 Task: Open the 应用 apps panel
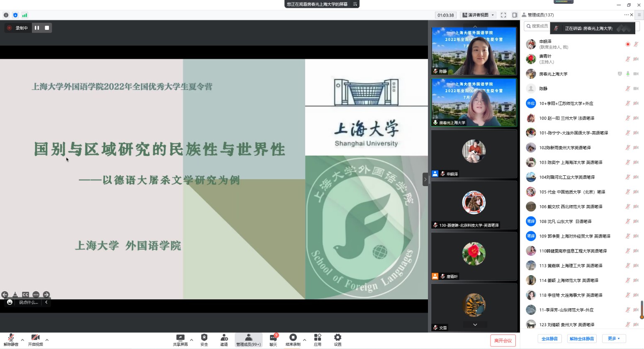click(x=318, y=340)
